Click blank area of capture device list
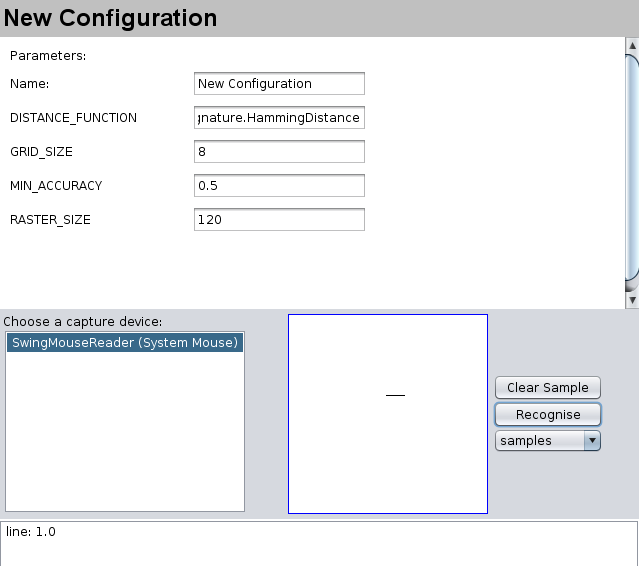The height and width of the screenshot is (566, 639). [124, 440]
